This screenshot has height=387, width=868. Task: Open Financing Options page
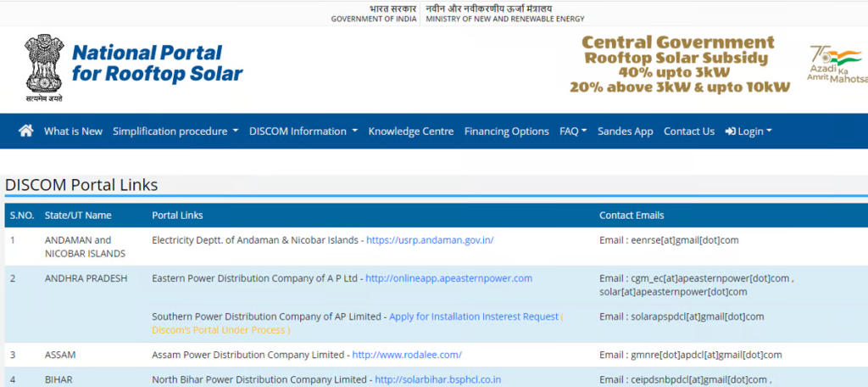(x=507, y=132)
